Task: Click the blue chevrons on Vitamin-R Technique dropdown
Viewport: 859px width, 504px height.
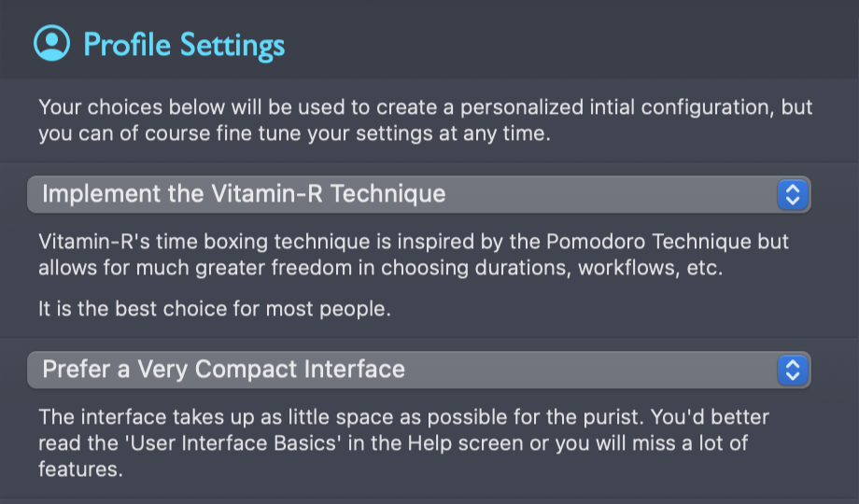Action: tap(792, 194)
